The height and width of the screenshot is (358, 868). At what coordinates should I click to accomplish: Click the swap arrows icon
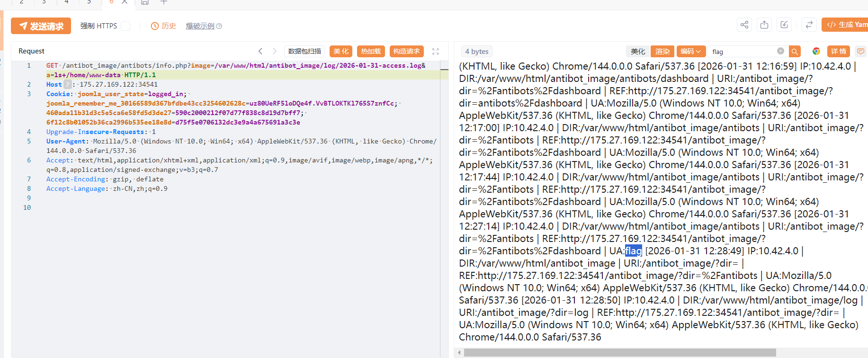click(x=809, y=25)
